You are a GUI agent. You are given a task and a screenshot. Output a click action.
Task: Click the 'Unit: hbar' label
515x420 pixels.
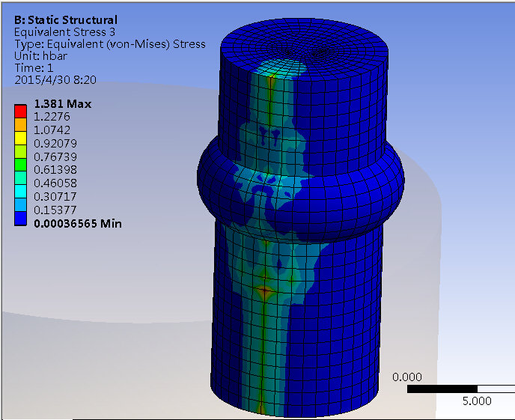[40, 56]
